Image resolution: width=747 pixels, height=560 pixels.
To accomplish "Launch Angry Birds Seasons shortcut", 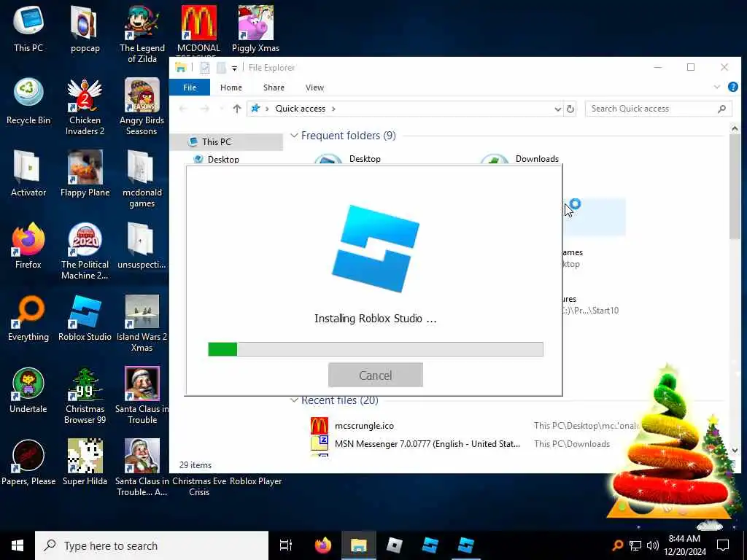I will coord(142,106).
